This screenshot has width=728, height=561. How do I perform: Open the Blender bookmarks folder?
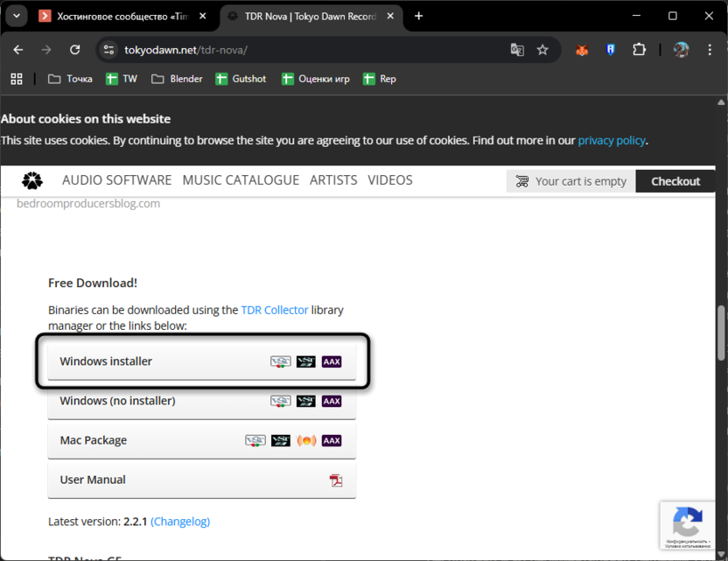click(177, 79)
